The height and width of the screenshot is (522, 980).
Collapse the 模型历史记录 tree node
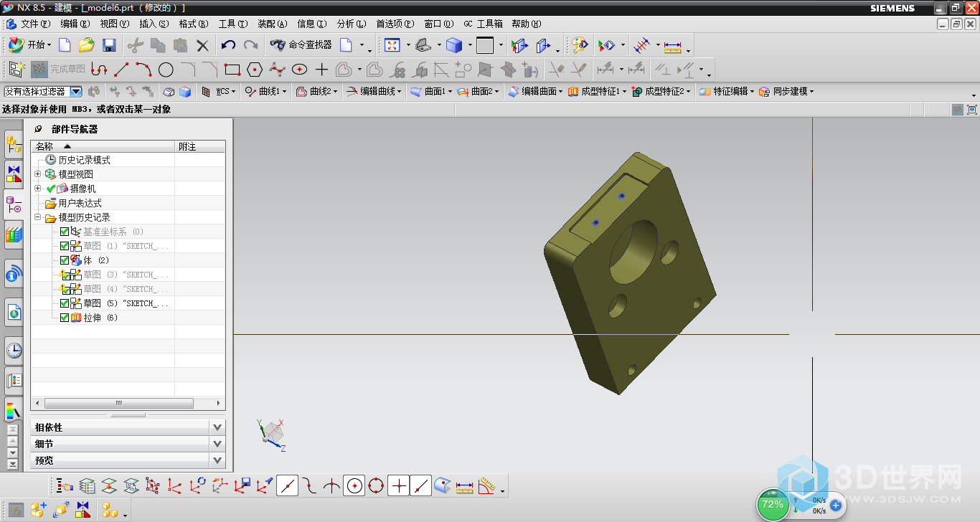click(38, 217)
